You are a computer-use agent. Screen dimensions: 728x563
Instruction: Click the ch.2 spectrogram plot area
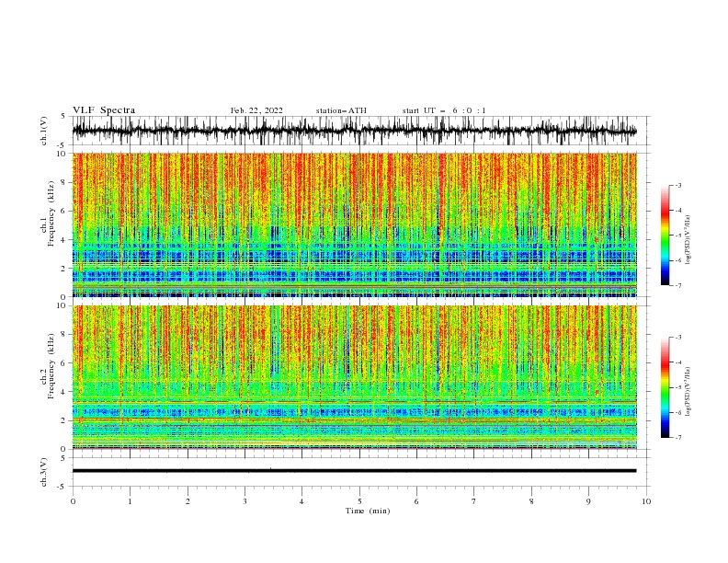(355, 377)
